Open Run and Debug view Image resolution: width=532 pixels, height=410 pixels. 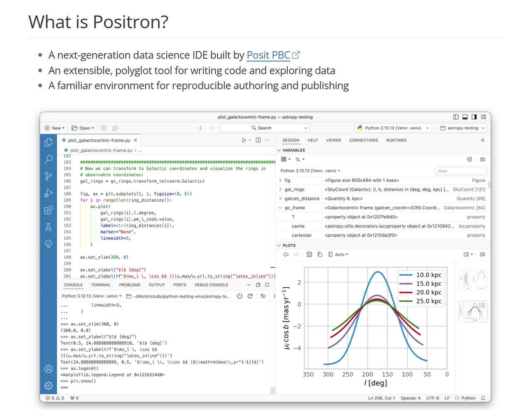coord(49,193)
